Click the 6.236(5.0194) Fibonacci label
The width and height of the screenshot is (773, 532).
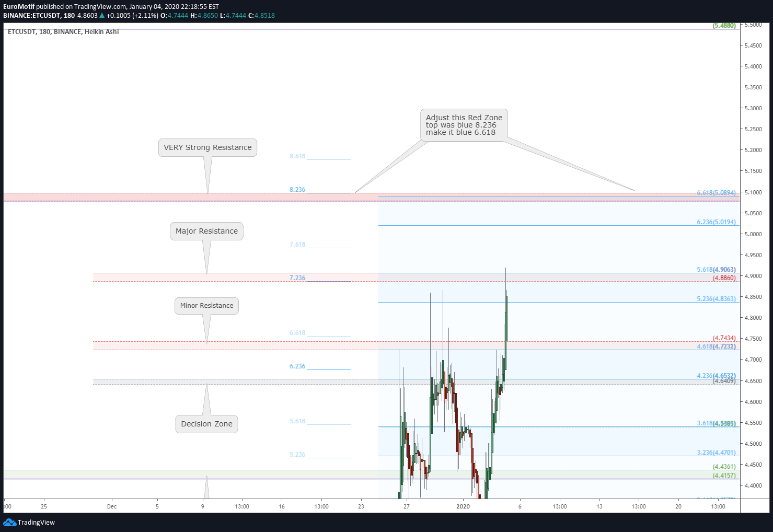716,222
